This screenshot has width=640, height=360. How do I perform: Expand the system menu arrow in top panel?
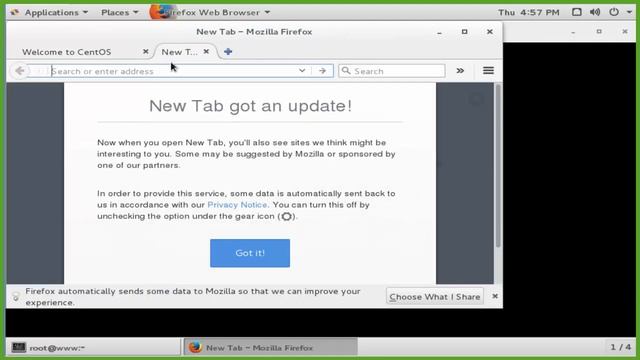pos(629,12)
